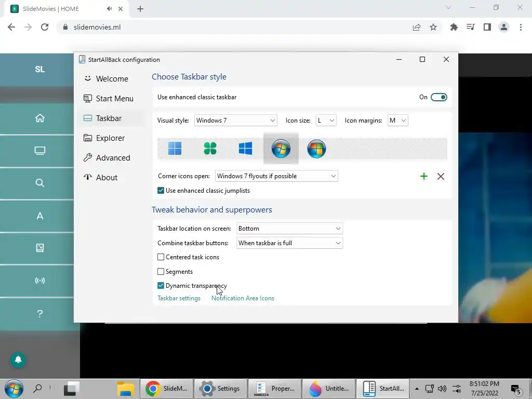
Task: Open Combine taskbar buttons dropdown
Action: [289, 243]
